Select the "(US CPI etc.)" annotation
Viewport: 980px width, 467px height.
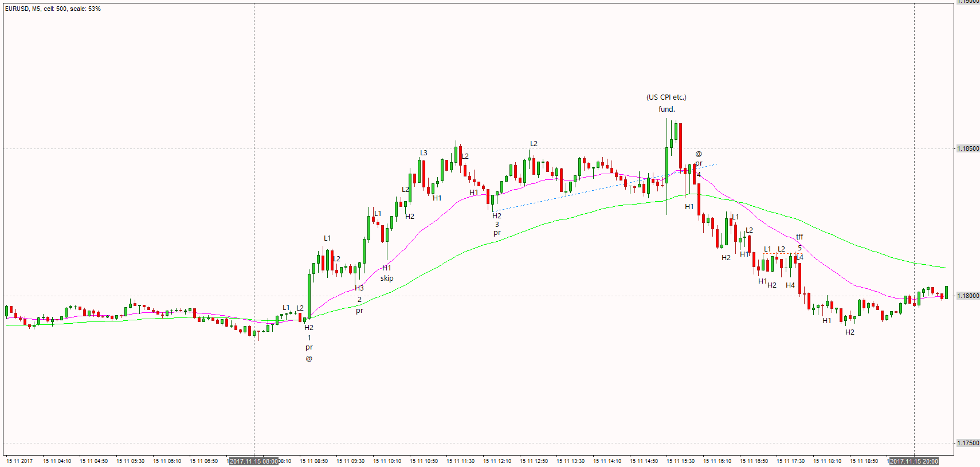coord(667,97)
